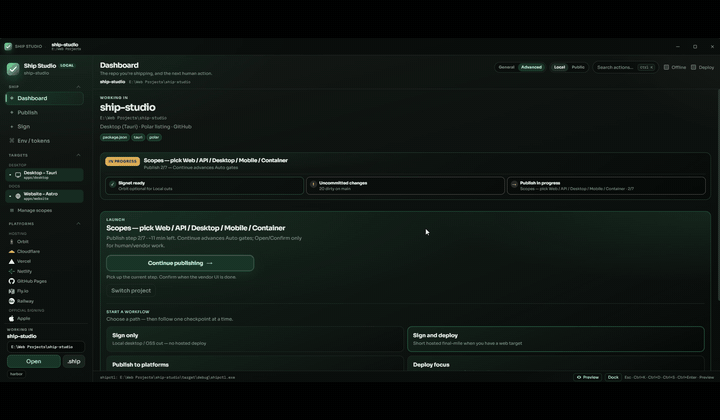
Task: Click the Railway icon
Action: pos(11,301)
